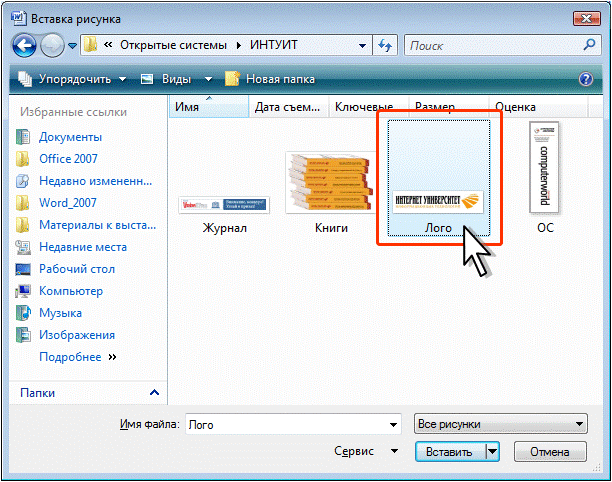Open Недавно измененные favorite link
Screen dimensions: 612x482
[96, 181]
